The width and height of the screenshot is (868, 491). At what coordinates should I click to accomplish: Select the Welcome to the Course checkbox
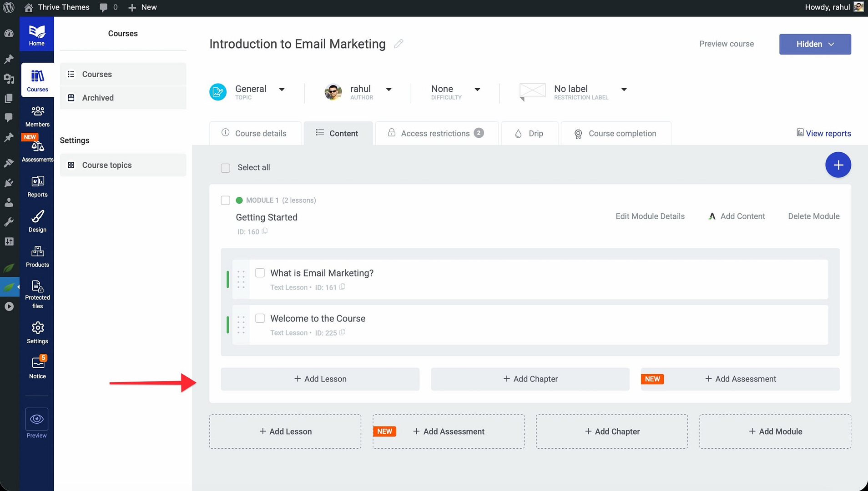[x=260, y=318]
